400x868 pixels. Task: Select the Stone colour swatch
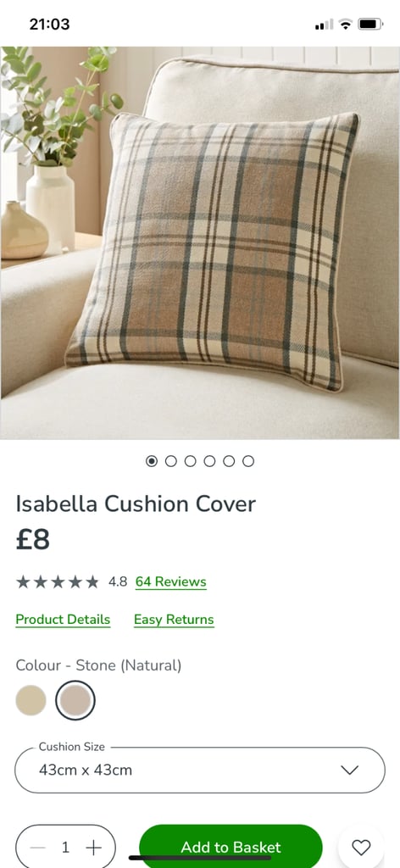tap(75, 700)
